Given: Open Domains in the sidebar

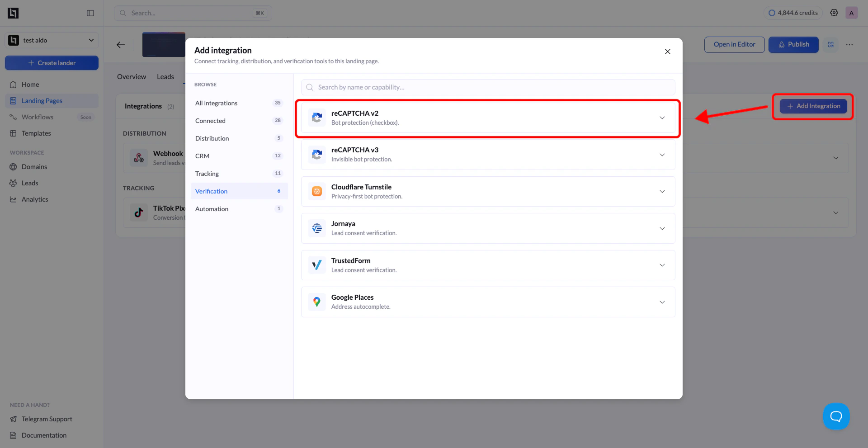Looking at the screenshot, I should 52,167.
